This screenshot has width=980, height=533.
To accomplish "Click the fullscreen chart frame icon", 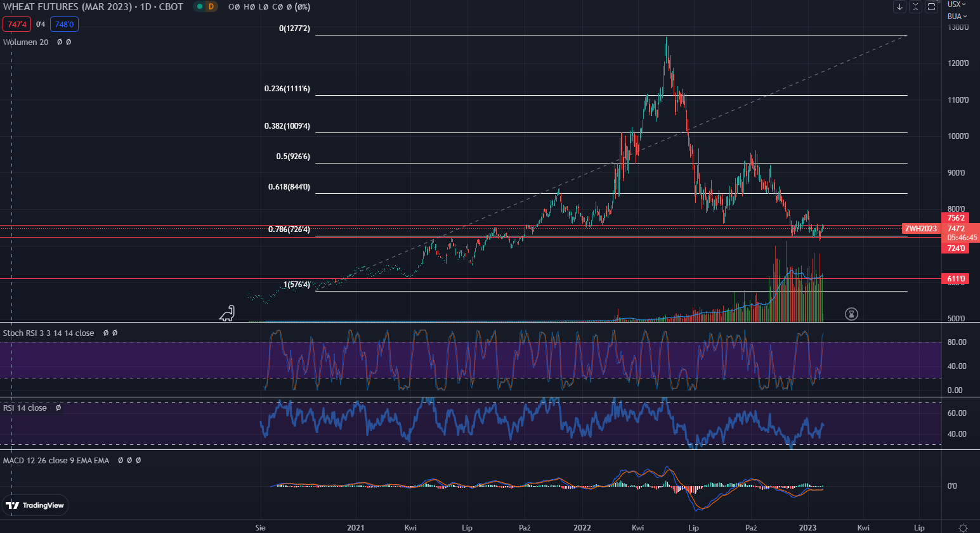I will [x=931, y=7].
